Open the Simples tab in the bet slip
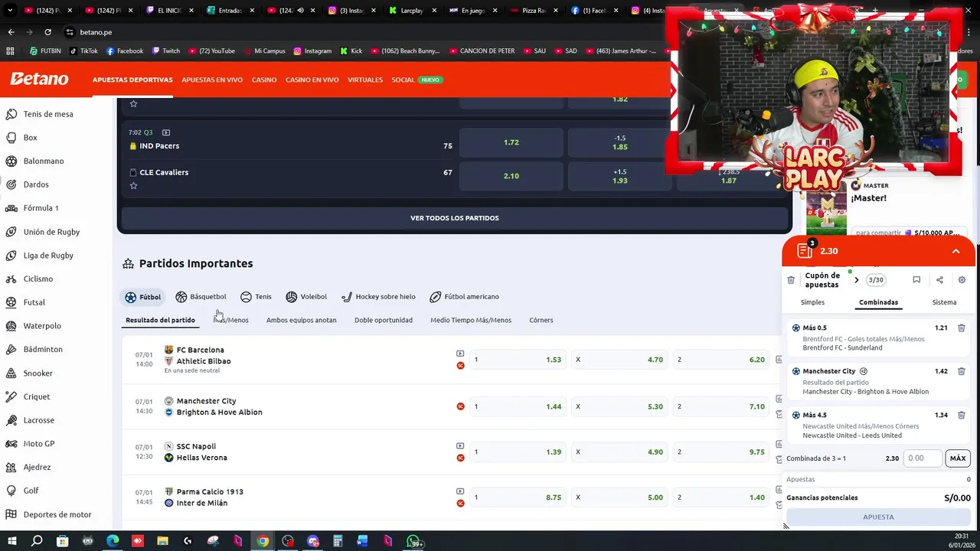This screenshot has height=551, width=980. pos(812,302)
